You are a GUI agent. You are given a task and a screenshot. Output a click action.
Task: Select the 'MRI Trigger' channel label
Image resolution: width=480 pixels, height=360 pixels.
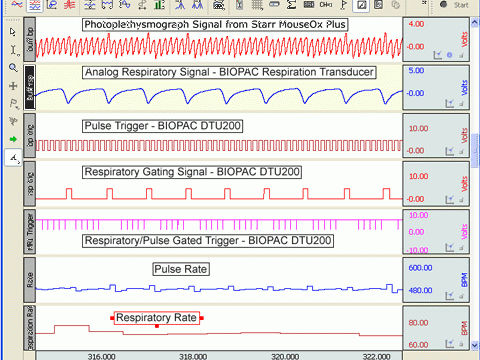pos(30,231)
